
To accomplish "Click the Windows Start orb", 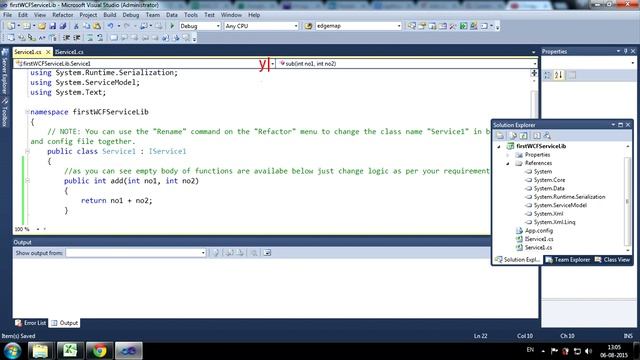I will (x=13, y=351).
